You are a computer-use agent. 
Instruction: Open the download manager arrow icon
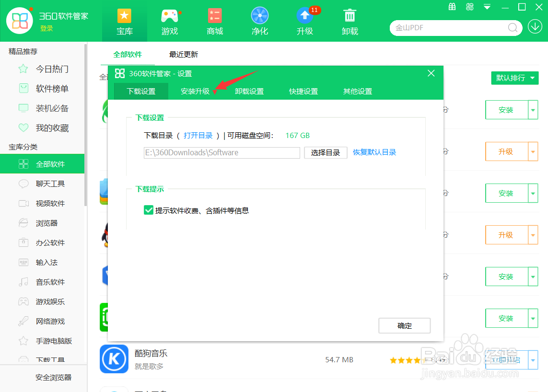(535, 26)
